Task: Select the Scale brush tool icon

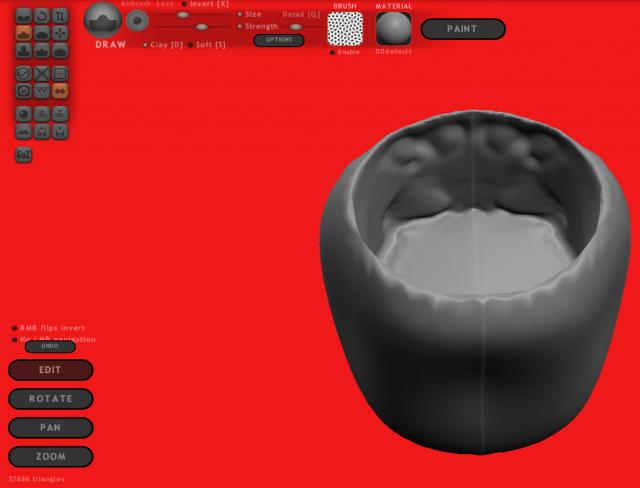Action: (x=60, y=15)
